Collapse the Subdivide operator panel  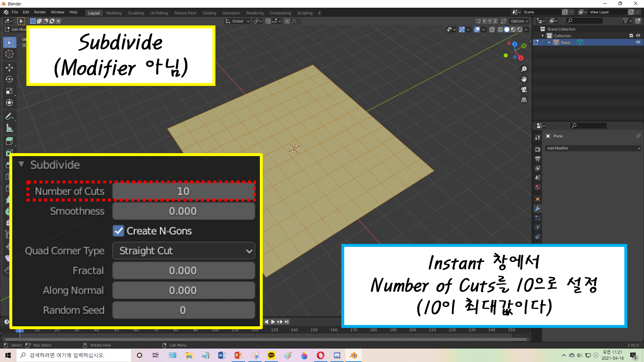pos(21,164)
